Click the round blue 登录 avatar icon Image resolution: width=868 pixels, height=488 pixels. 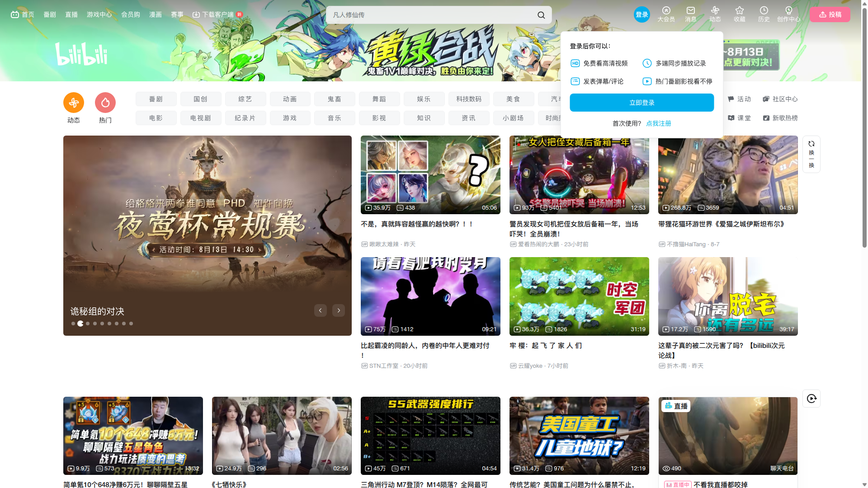[642, 14]
